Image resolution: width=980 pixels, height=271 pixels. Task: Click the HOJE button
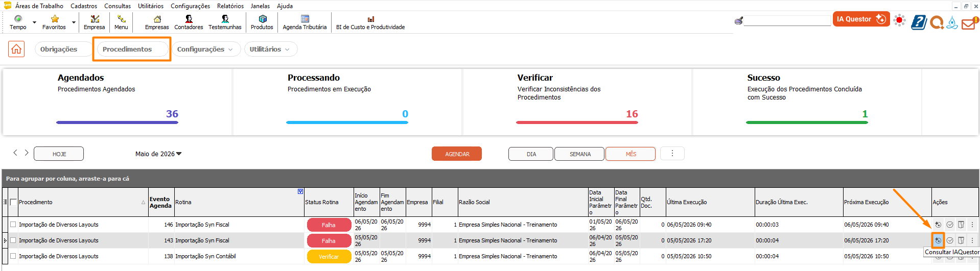coord(59,154)
